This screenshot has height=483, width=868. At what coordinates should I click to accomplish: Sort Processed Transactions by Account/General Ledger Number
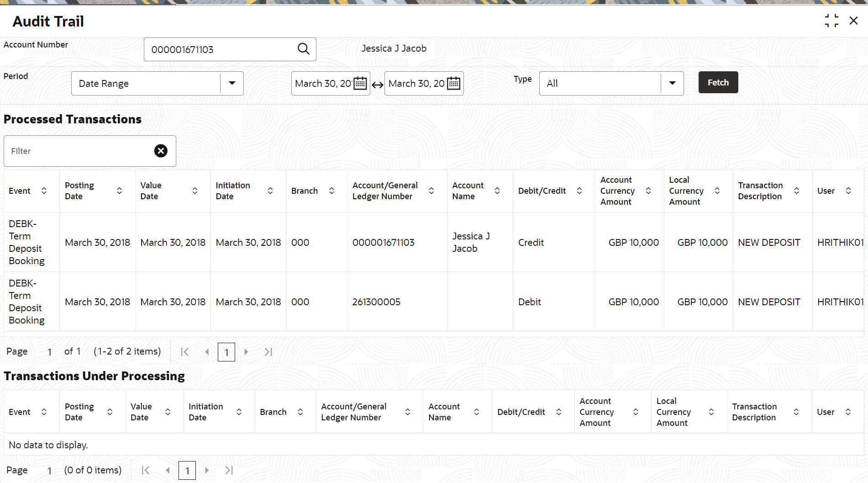(x=431, y=191)
